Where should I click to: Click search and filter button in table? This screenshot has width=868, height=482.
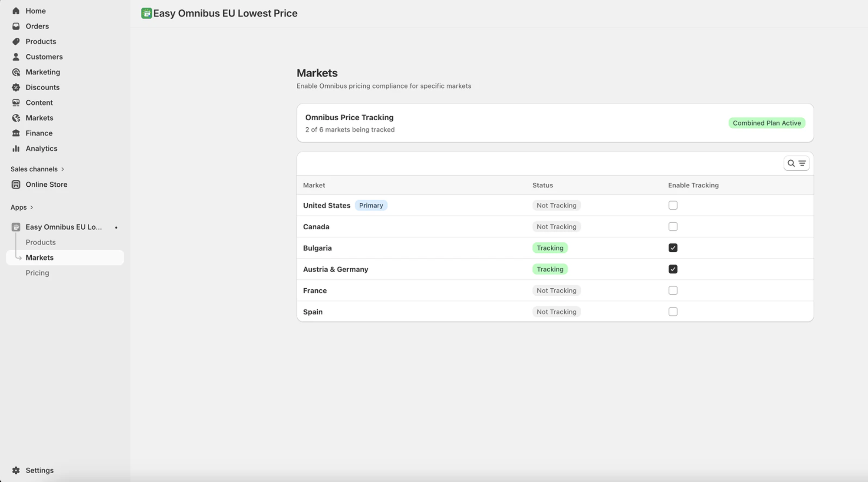(796, 163)
